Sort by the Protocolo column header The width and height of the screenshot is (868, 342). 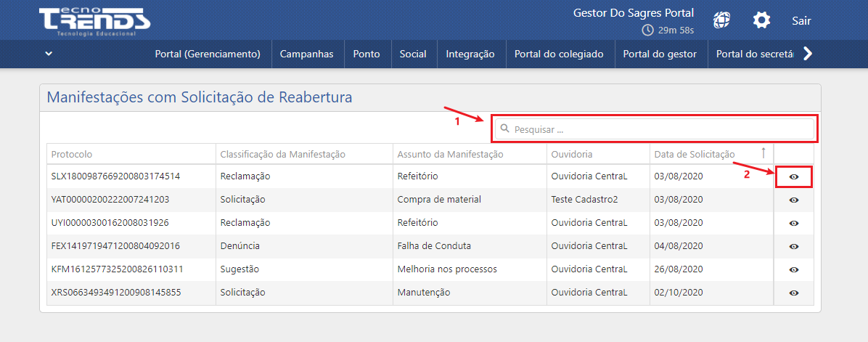tap(72, 154)
